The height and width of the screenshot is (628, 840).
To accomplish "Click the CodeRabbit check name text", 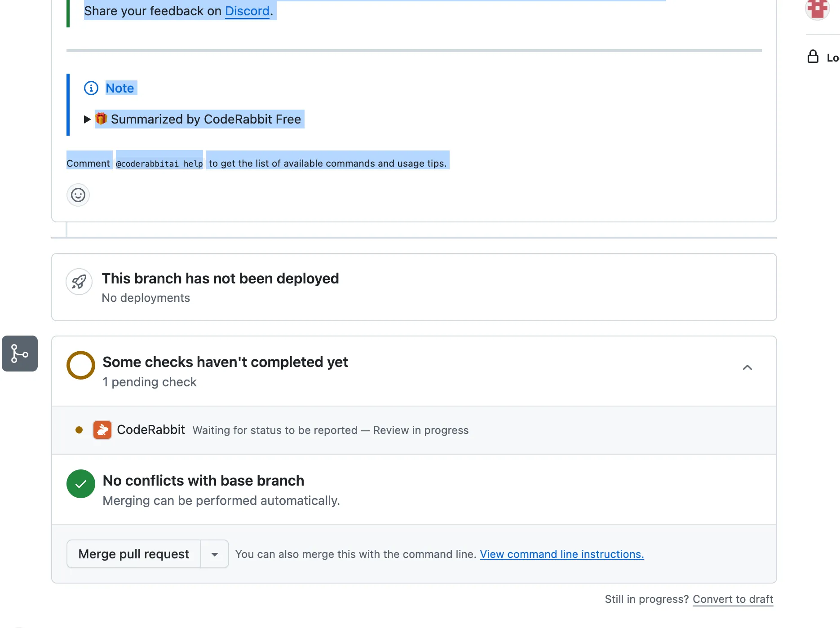I will (x=151, y=430).
